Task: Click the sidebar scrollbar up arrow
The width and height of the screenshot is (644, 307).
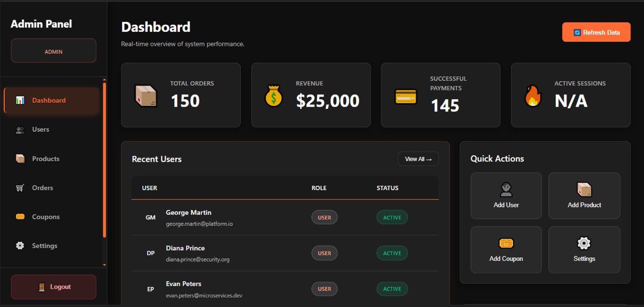Action: point(104,80)
